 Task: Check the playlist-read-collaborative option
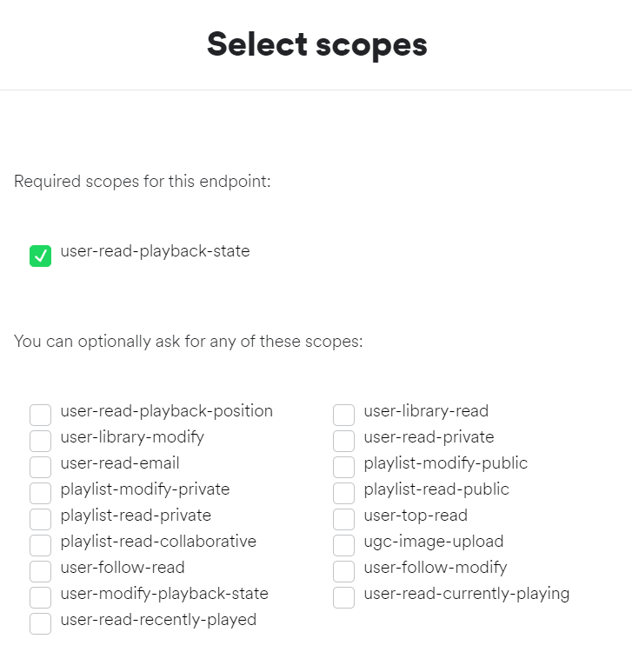[40, 545]
